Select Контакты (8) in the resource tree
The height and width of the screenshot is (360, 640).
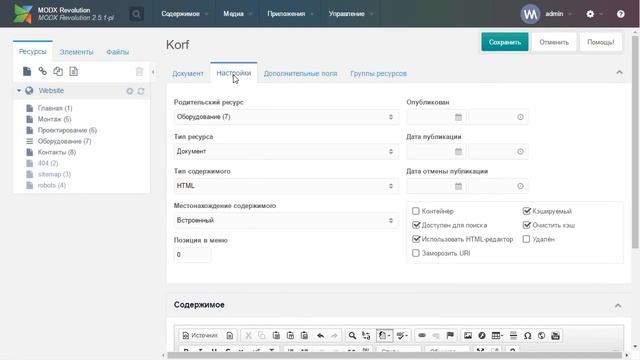click(57, 152)
